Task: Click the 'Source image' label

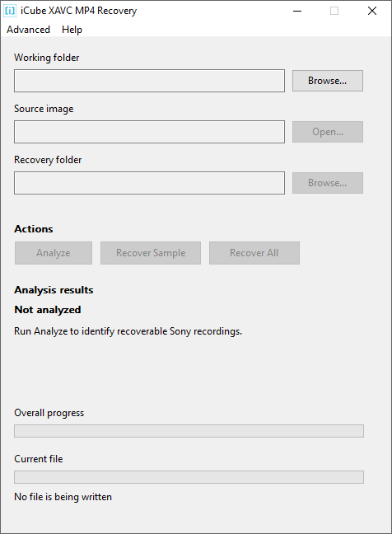Action: tap(44, 109)
